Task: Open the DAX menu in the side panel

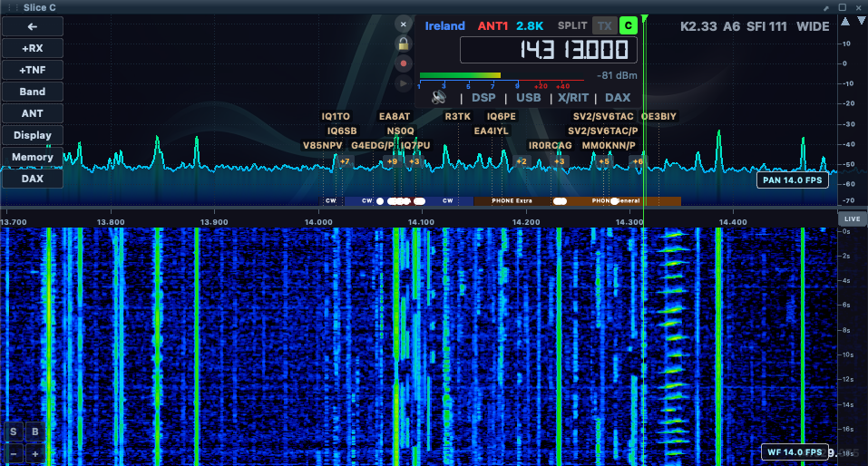Action: point(32,179)
